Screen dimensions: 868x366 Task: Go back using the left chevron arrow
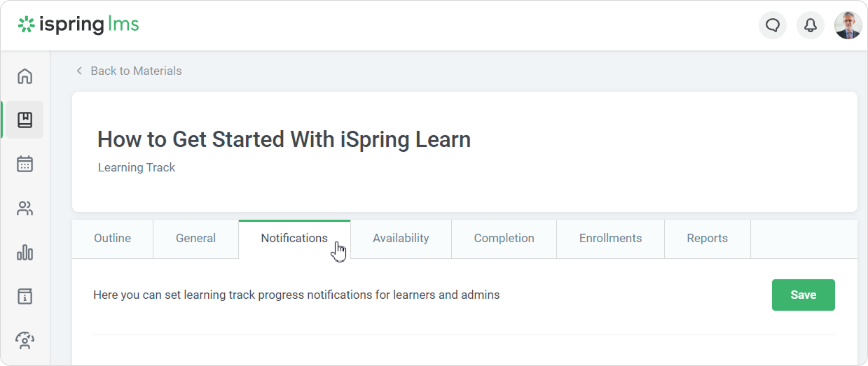tap(79, 71)
